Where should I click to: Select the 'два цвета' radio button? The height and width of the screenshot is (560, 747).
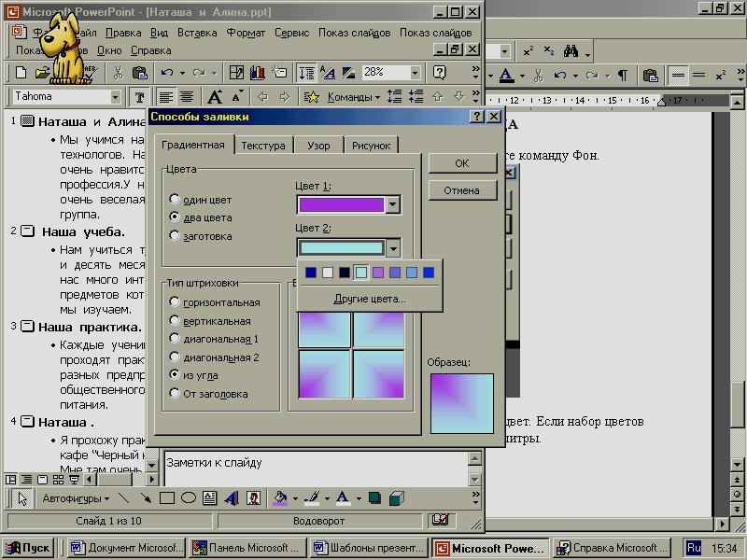[175, 217]
